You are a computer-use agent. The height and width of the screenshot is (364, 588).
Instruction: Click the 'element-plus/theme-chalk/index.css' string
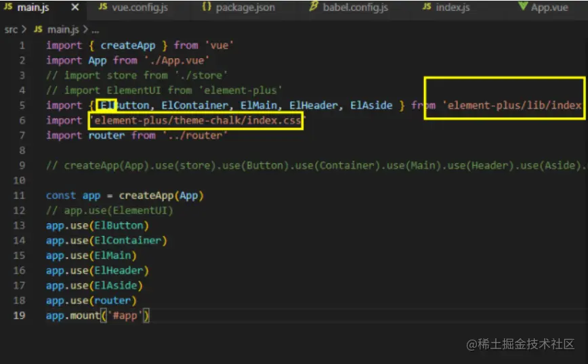(x=197, y=120)
